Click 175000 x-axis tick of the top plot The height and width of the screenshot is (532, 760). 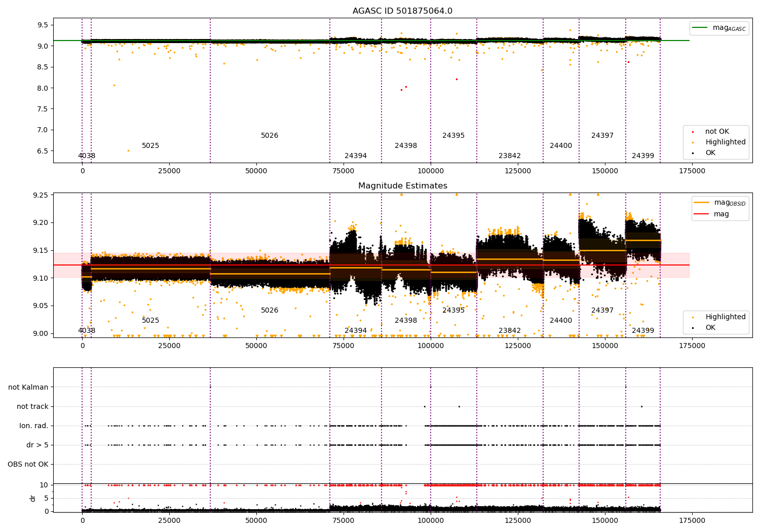click(x=692, y=171)
